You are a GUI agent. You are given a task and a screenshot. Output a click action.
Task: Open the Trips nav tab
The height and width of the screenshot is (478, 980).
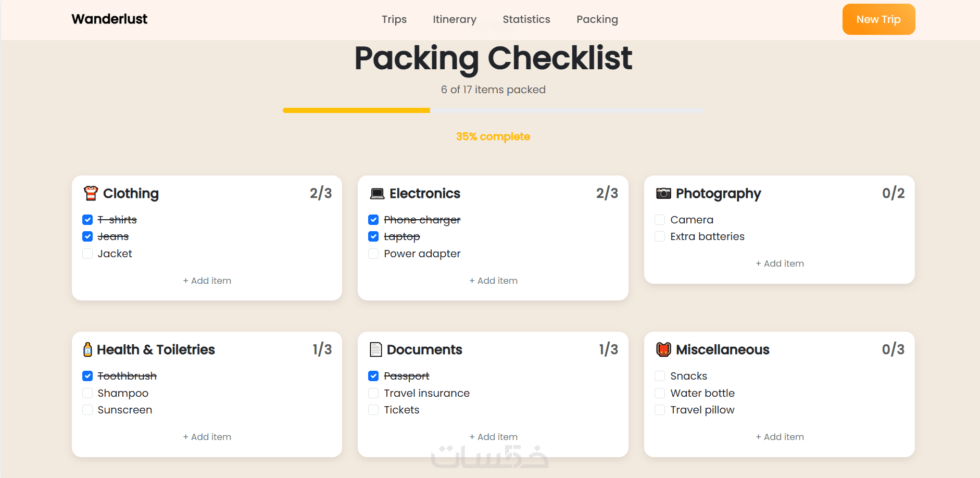pyautogui.click(x=394, y=19)
